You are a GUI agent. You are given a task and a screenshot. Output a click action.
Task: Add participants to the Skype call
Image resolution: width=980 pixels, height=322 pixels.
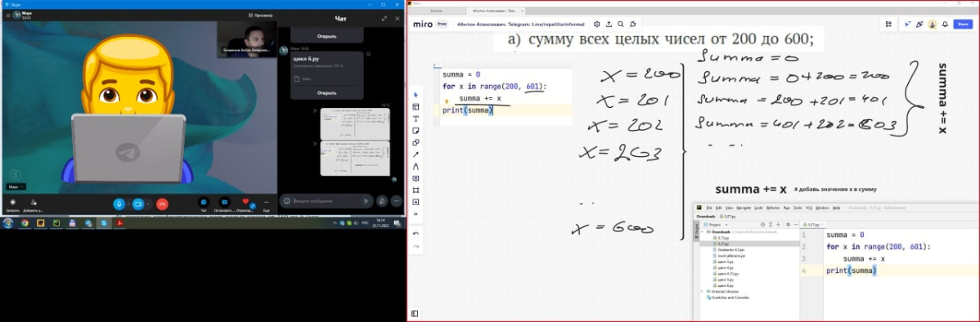pyautogui.click(x=34, y=203)
